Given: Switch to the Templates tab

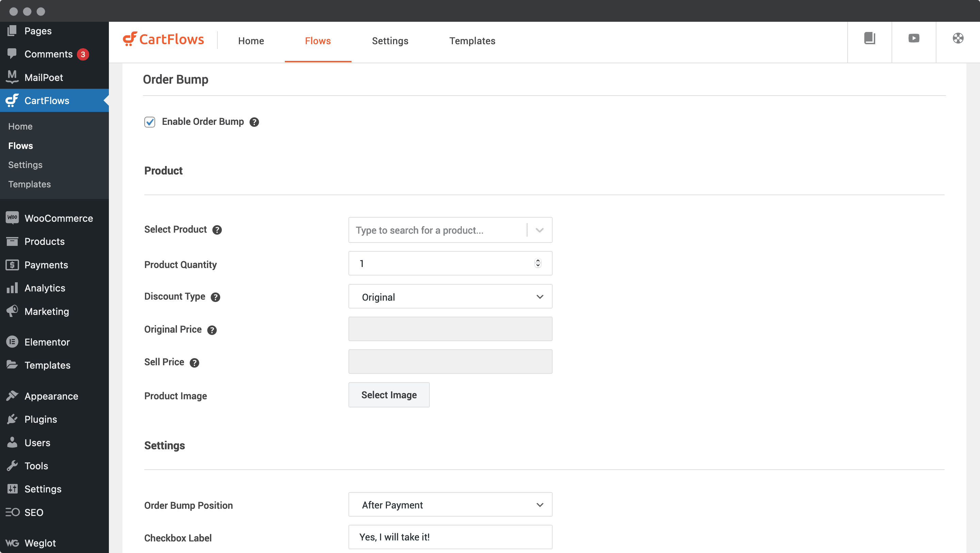Looking at the screenshot, I should coord(473,40).
